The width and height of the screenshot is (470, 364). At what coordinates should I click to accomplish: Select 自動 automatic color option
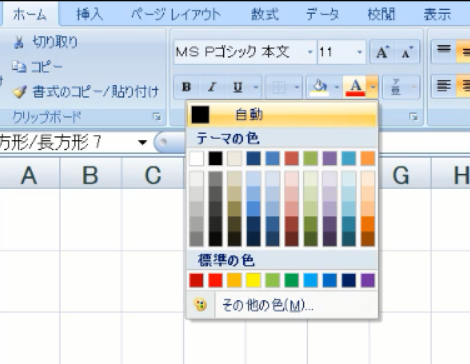pyautogui.click(x=282, y=115)
